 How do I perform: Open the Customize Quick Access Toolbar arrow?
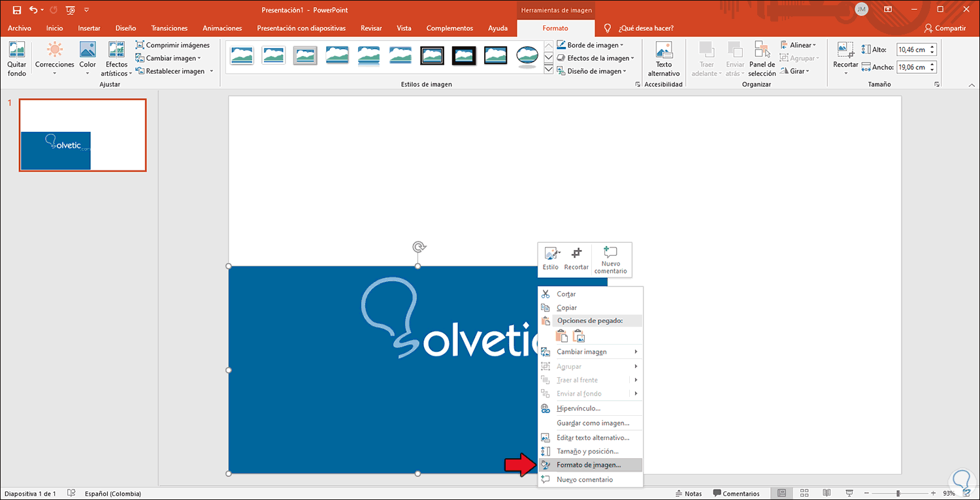(87, 10)
